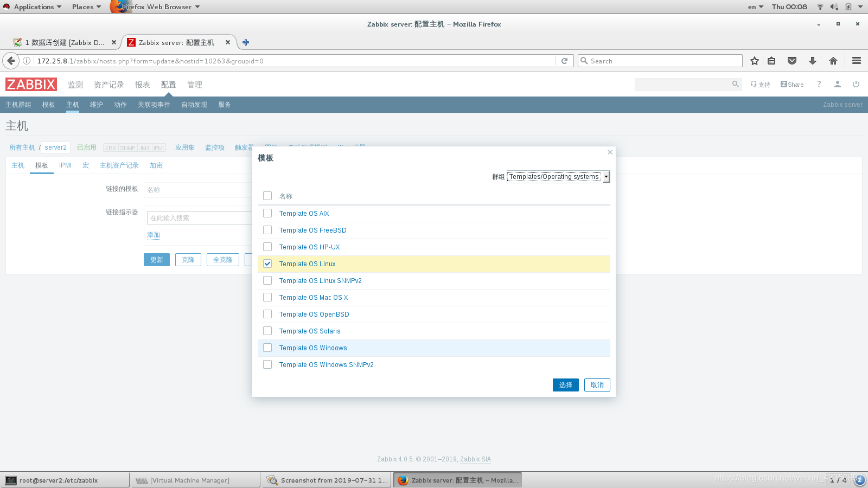Close the Zabbix server browser tab
Viewport: 868px width, 488px height.
(228, 42)
